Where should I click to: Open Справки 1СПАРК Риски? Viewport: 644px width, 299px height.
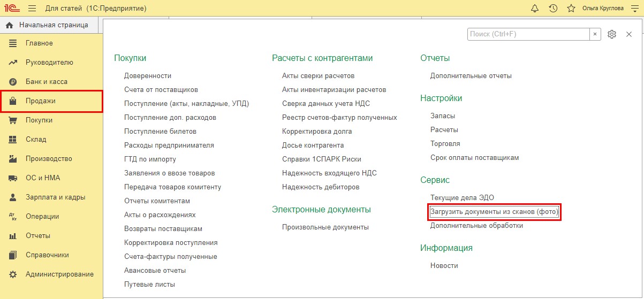[x=322, y=159]
